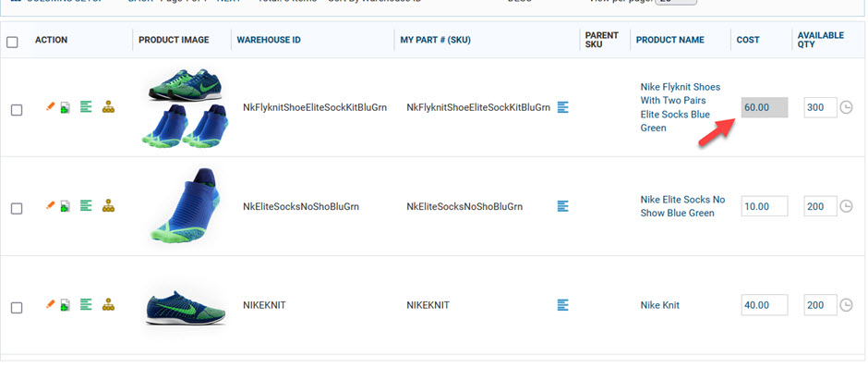Edit NkEliteSocksNoShoBluGrn using the pencil icon
Image resolution: width=868 pixels, height=368 pixels.
[51, 205]
